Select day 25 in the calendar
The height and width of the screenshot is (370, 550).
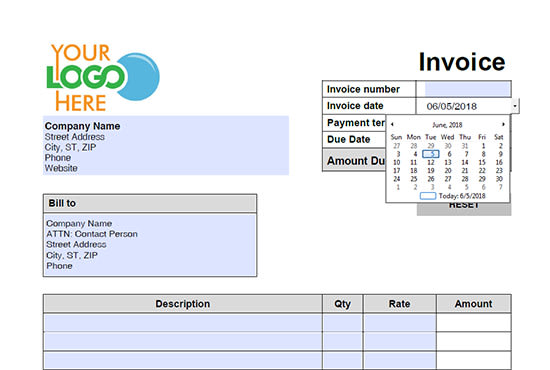point(414,179)
